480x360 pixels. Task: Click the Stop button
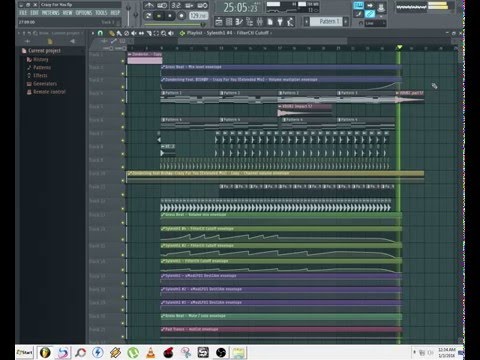[x=170, y=16]
